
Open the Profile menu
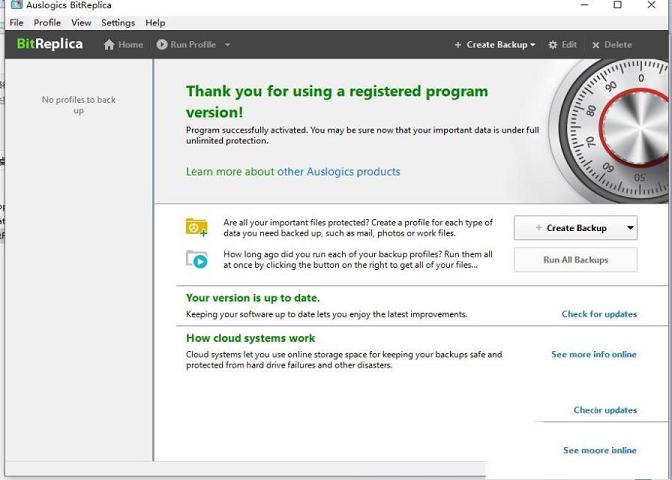(x=47, y=23)
